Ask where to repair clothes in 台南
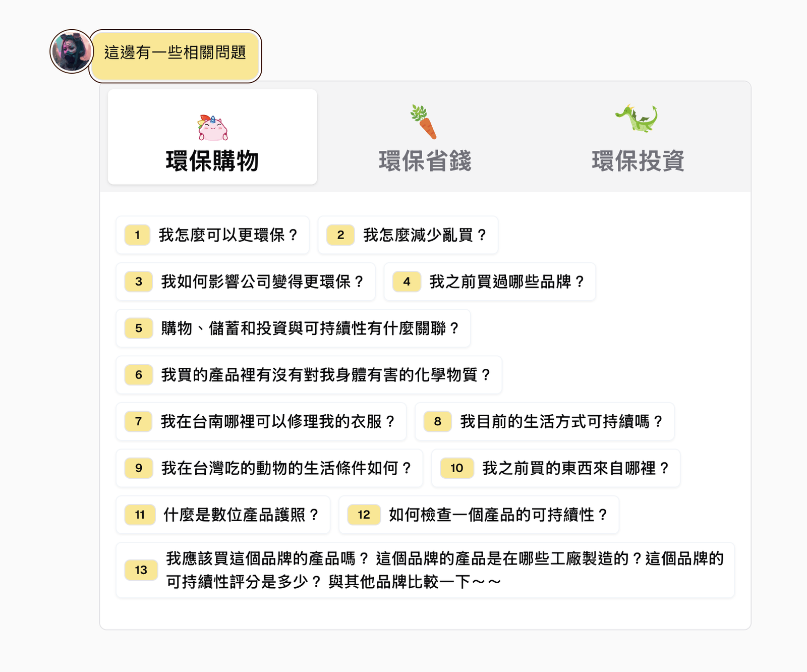The height and width of the screenshot is (672, 807). click(261, 422)
